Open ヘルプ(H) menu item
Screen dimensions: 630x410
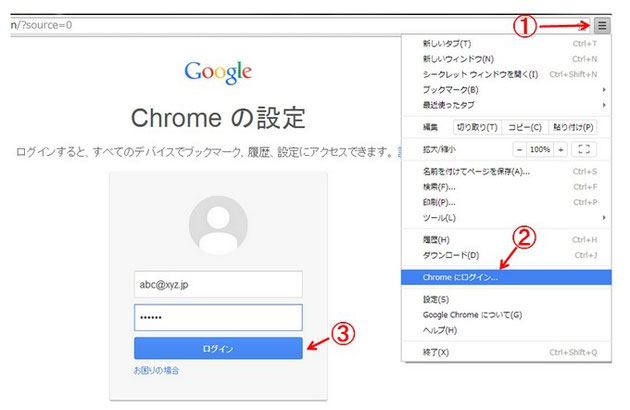[x=506, y=330]
